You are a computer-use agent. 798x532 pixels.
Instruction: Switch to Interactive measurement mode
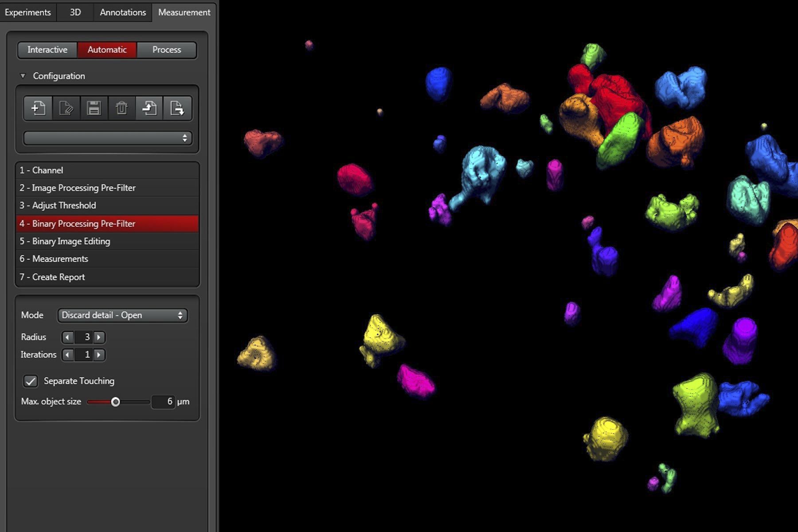pos(47,50)
